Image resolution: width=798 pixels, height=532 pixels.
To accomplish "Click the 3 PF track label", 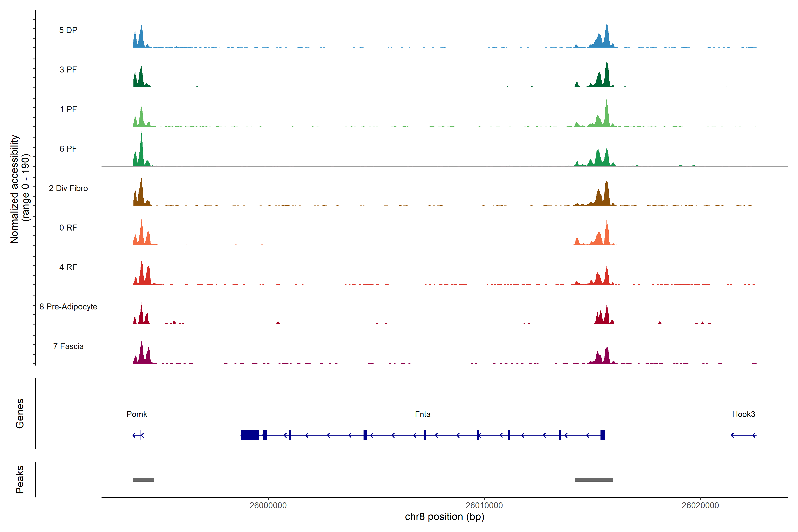I will 68,70.
